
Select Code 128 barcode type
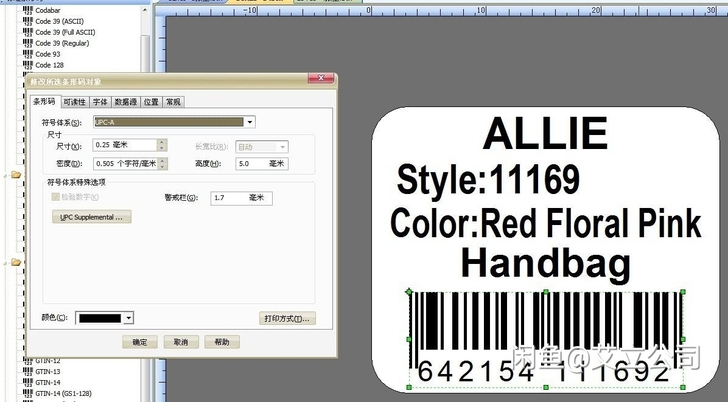pyautogui.click(x=49, y=65)
